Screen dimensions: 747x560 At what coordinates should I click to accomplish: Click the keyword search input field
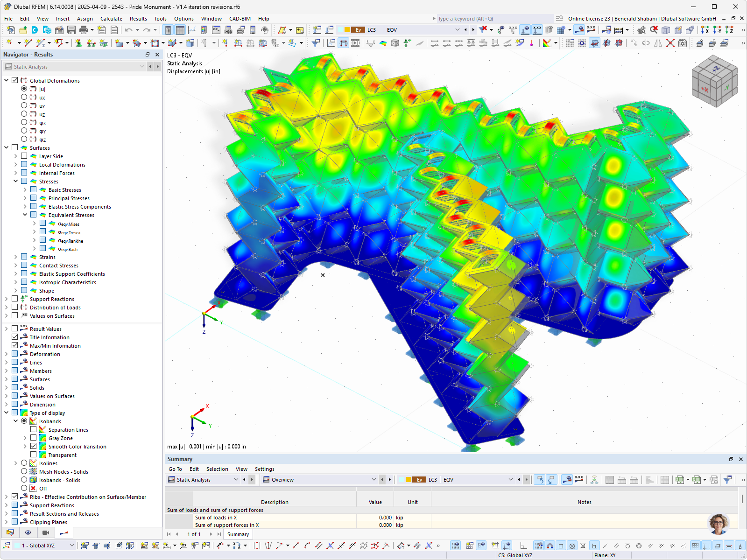click(494, 19)
